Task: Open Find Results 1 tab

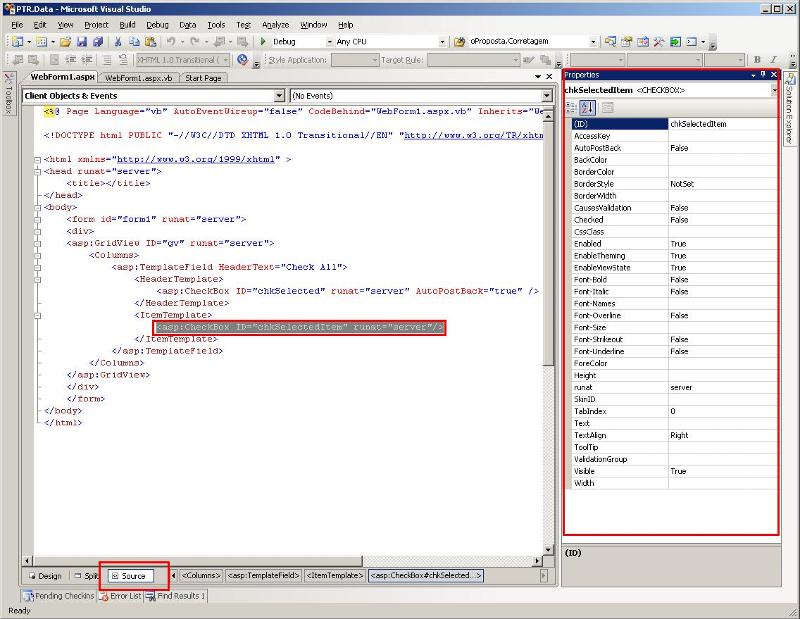Action: [x=176, y=596]
